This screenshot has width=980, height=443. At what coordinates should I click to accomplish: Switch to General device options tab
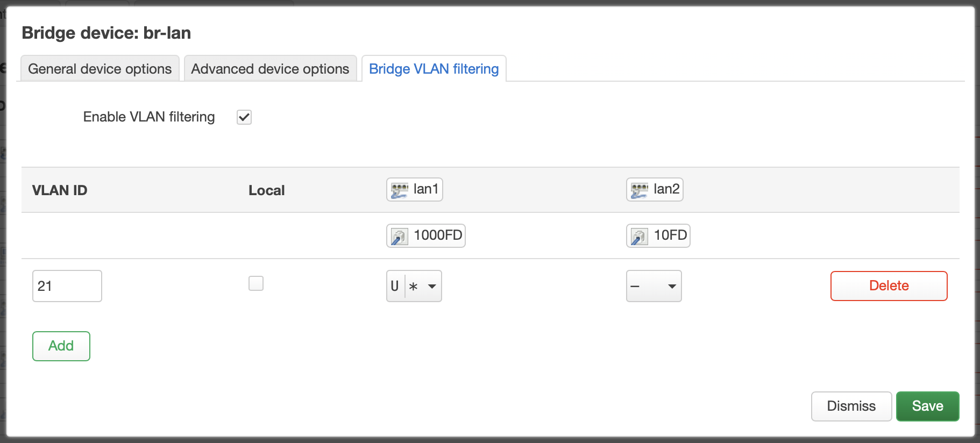(100, 69)
